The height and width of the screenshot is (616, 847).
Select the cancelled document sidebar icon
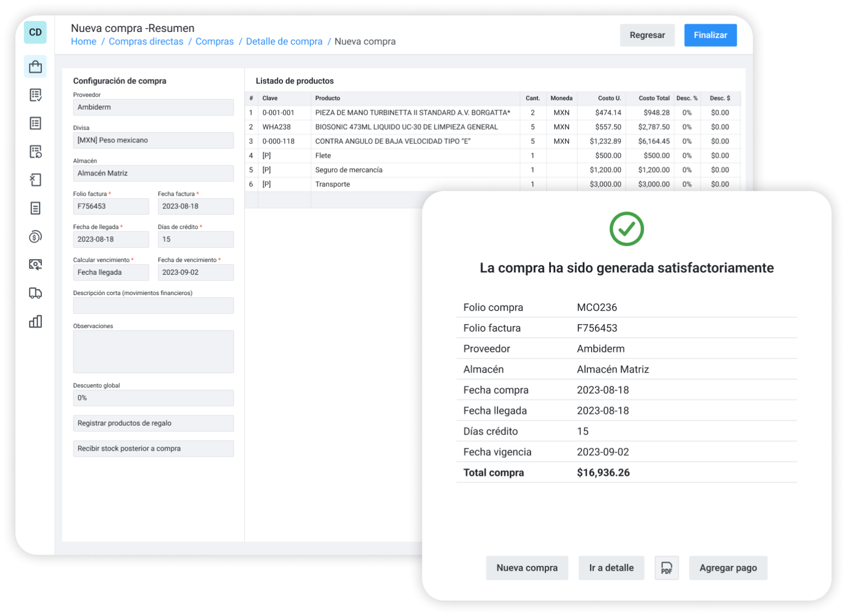pyautogui.click(x=35, y=180)
